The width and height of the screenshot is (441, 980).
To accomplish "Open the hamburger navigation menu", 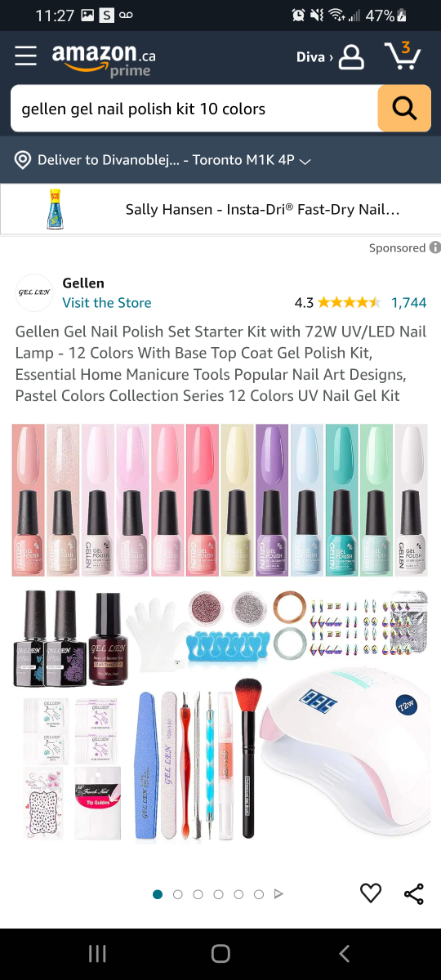I will coord(26,56).
